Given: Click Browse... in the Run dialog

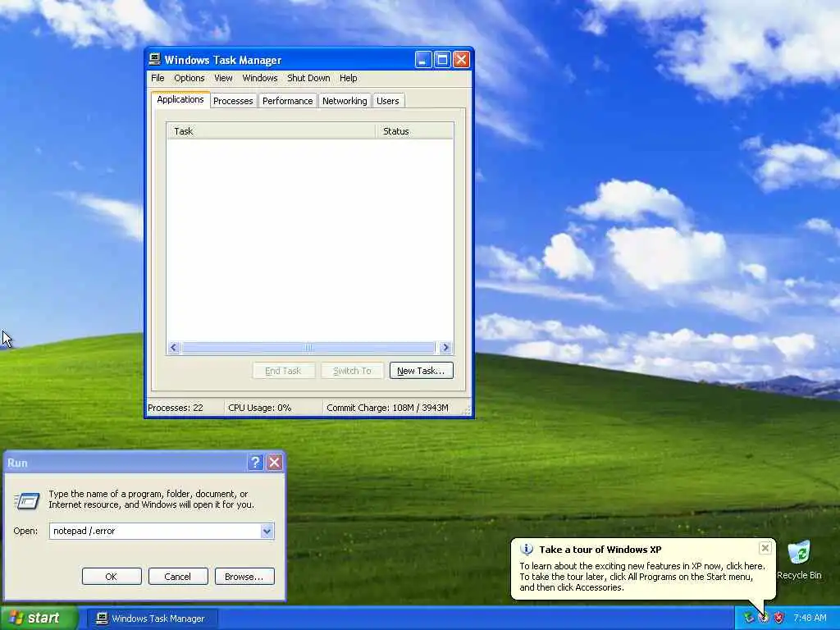Looking at the screenshot, I should click(244, 577).
